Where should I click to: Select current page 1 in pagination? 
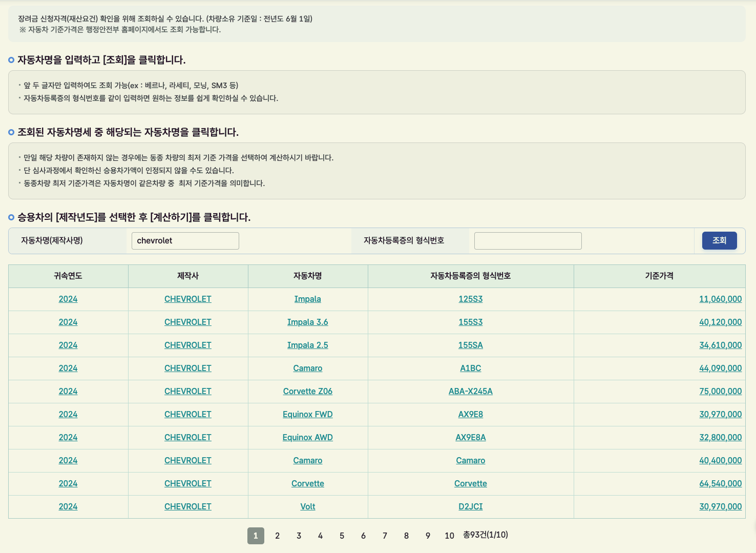point(256,536)
